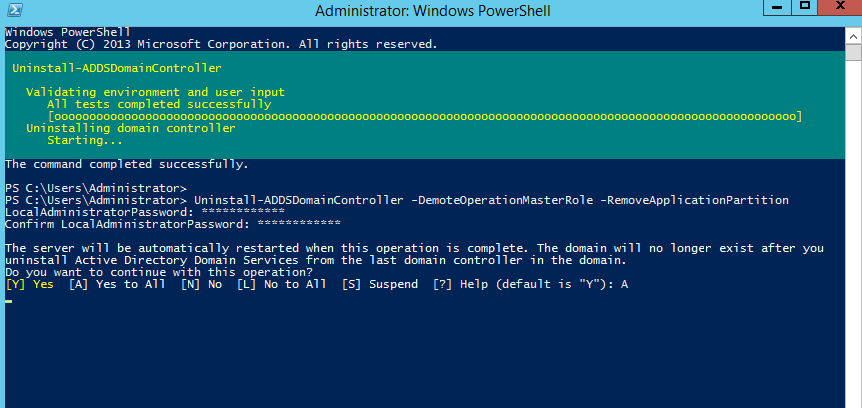Click the masked Confirm LocalAdministratorPassword asterisks
This screenshot has width=862, height=408.
(299, 223)
